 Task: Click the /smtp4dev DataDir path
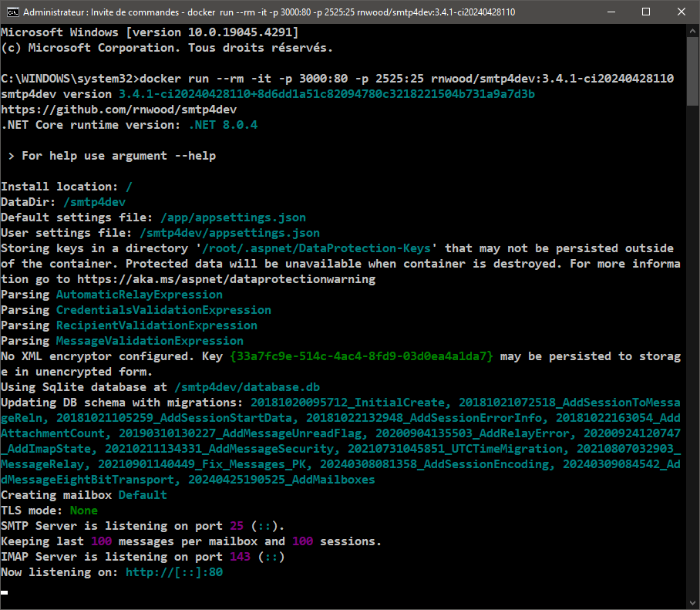click(95, 202)
